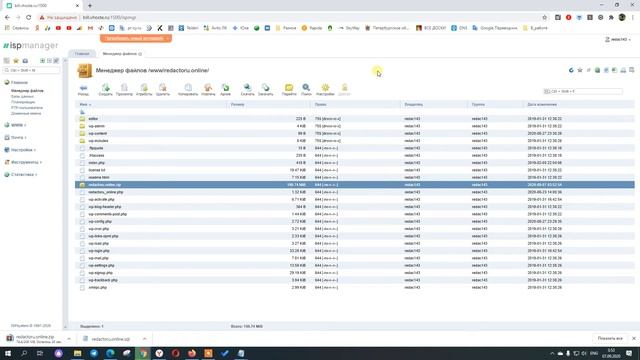Click the star icon at top right of panel
The width and height of the screenshot is (640, 360).
pos(580,70)
